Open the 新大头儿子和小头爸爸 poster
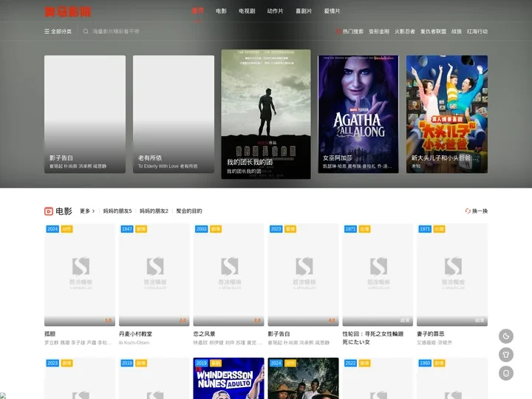Screen dimensions: 532x399 447,115
